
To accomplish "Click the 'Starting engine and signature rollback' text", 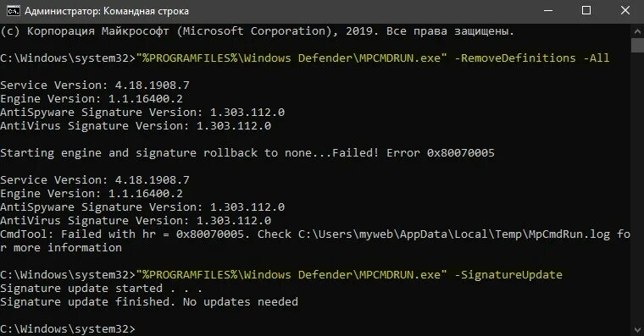I will pos(129,153).
